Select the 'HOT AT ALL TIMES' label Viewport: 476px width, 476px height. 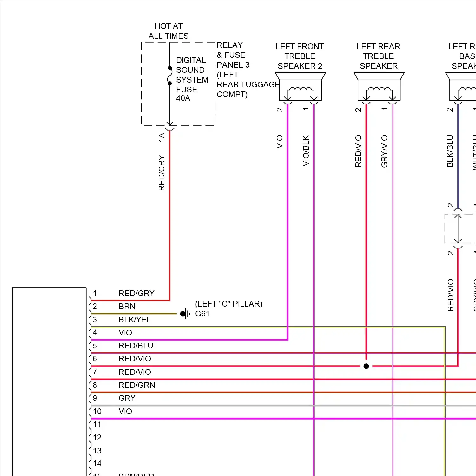(169, 31)
